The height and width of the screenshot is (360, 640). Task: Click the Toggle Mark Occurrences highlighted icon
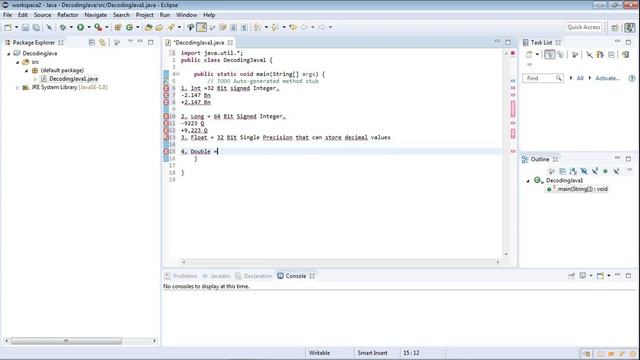(x=201, y=27)
